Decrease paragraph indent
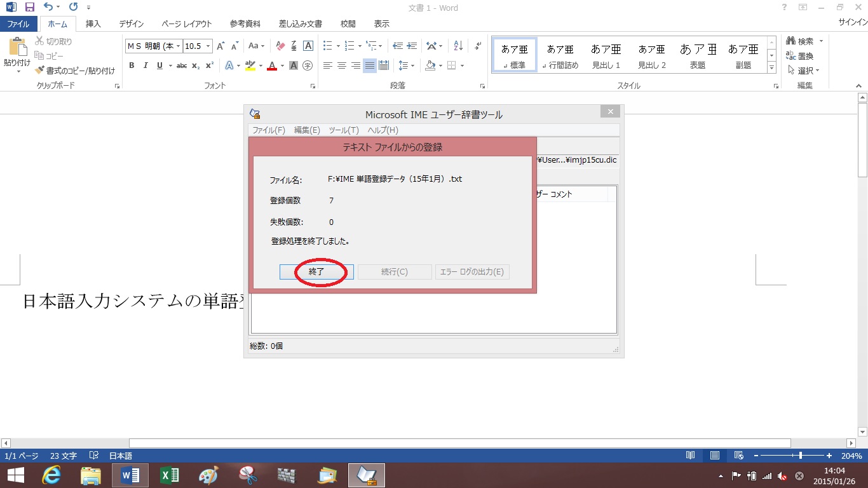This screenshot has height=488, width=868. tap(398, 46)
